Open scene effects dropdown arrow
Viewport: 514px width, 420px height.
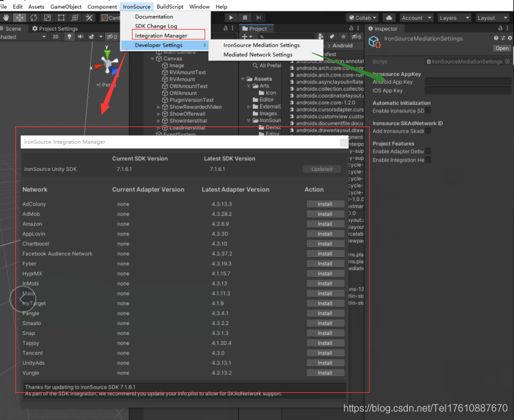click(100, 37)
